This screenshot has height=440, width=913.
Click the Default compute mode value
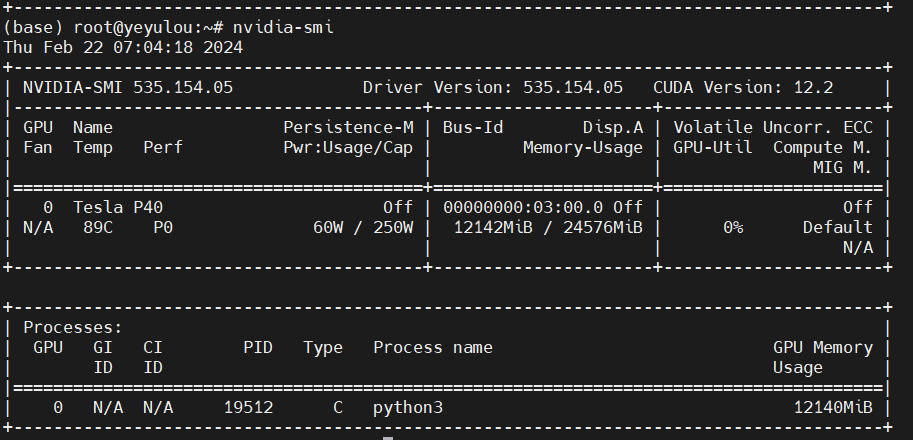point(838,227)
